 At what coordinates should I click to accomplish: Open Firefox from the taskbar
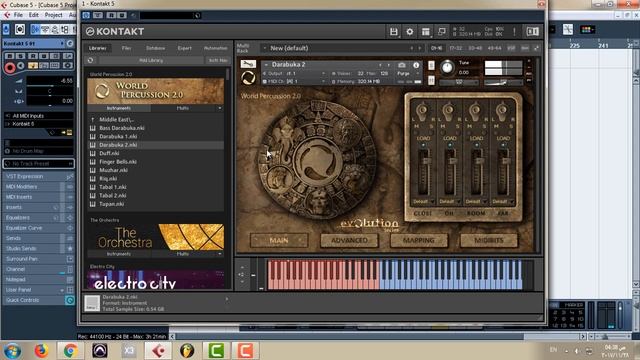click(x=41, y=351)
